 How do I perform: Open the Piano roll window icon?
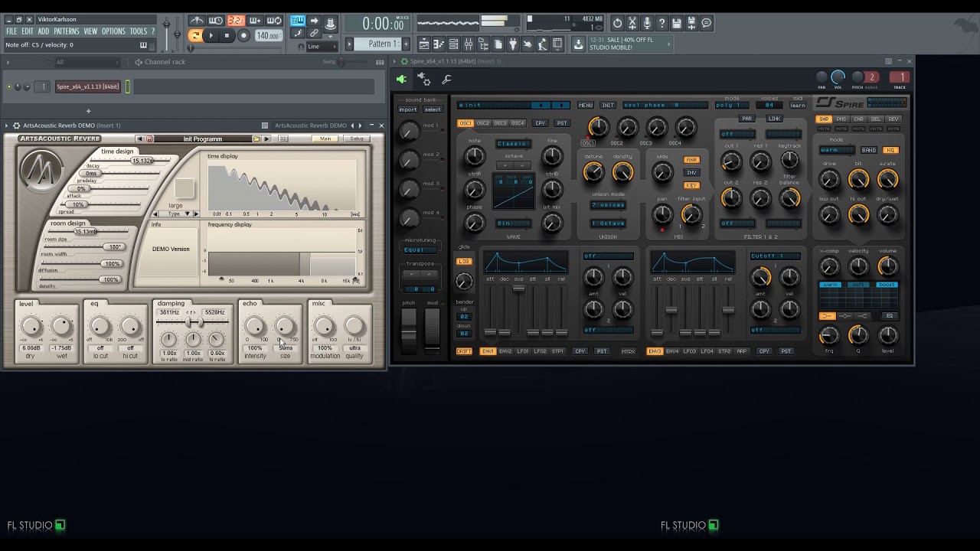click(x=439, y=44)
